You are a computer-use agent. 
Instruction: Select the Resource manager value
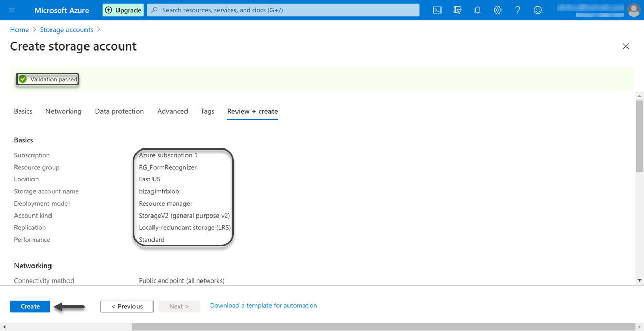pos(165,204)
